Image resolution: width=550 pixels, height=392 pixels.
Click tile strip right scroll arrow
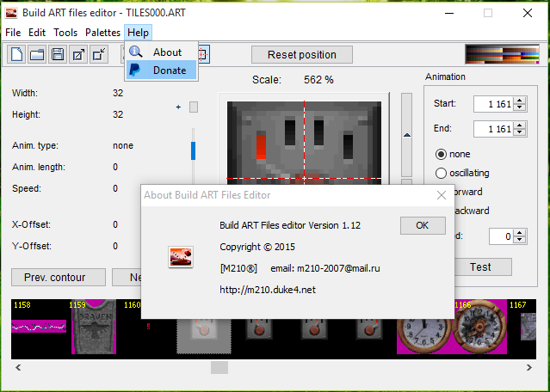pyautogui.click(x=529, y=367)
